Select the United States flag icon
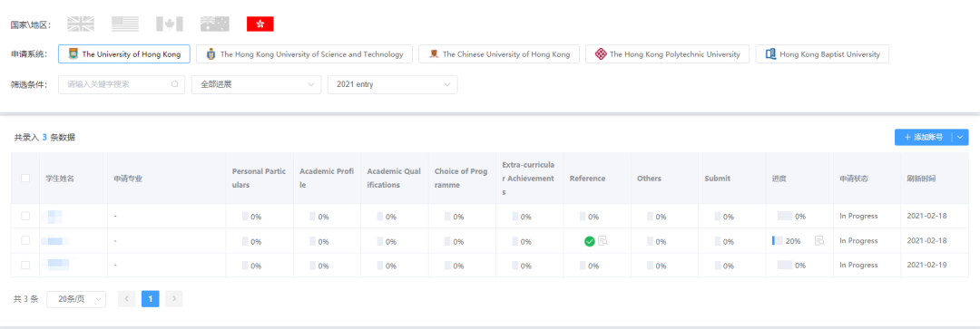Image resolution: width=980 pixels, height=329 pixels. coord(125,24)
